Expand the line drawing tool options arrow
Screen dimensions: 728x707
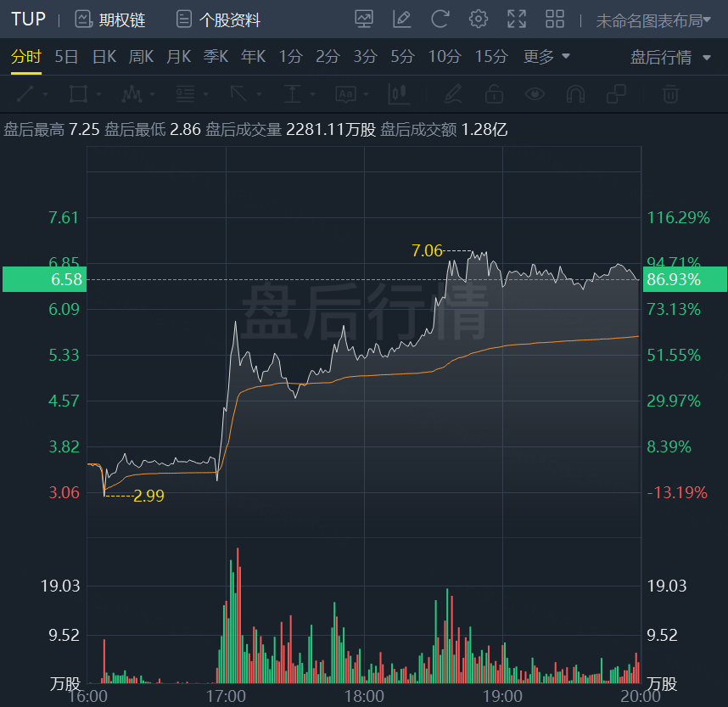(46, 94)
